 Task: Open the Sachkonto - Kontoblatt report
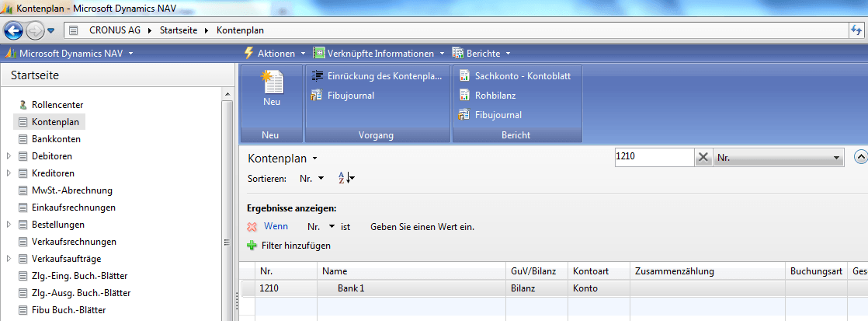[x=515, y=76]
